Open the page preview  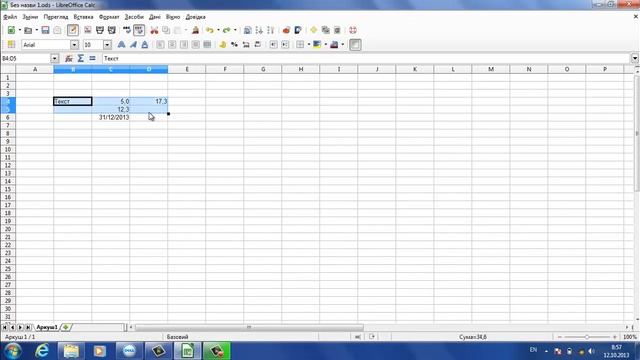tap(111, 30)
